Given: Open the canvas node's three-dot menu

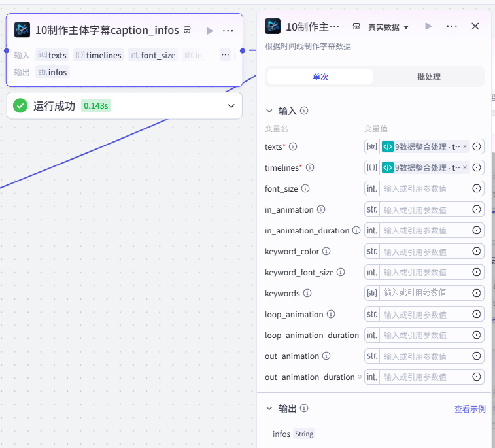Looking at the screenshot, I should click(x=228, y=31).
